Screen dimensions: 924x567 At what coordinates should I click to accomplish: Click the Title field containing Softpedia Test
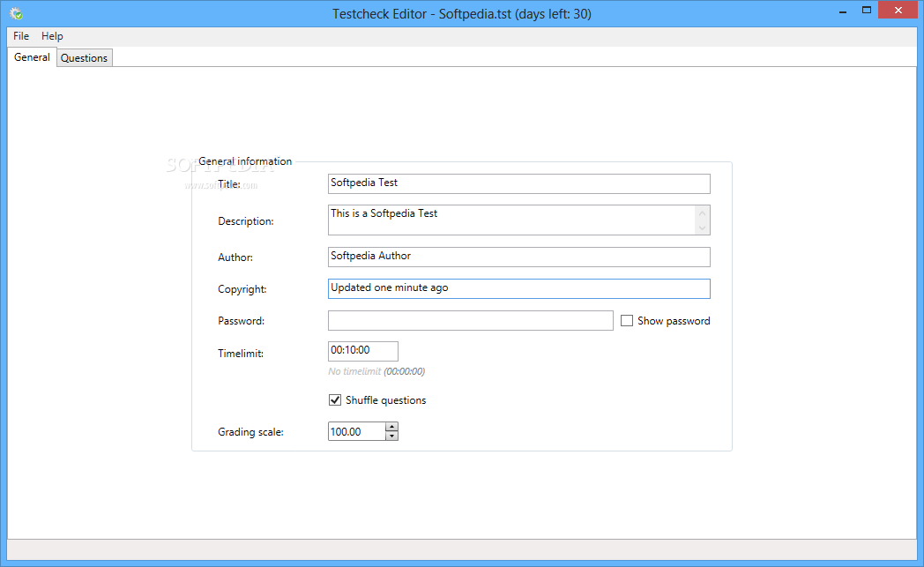click(518, 183)
